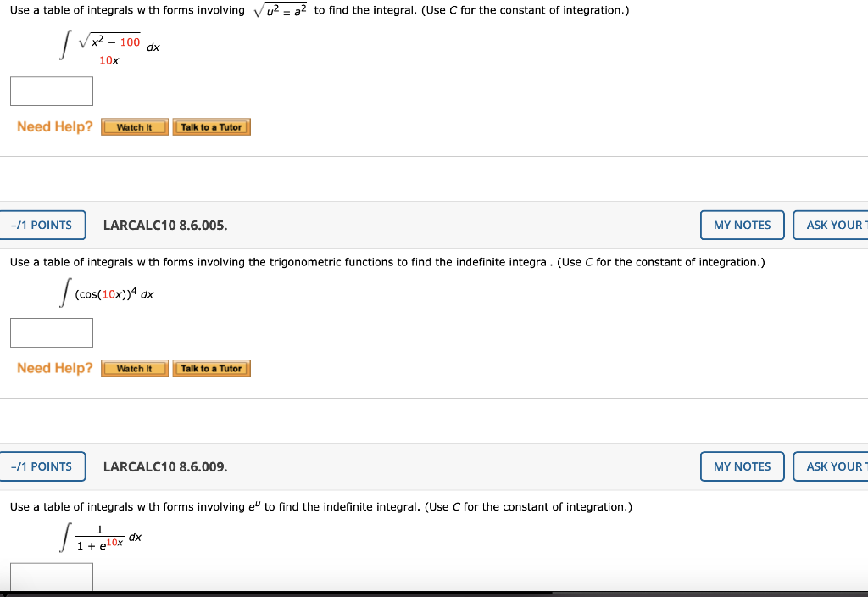The width and height of the screenshot is (868, 597).
Task: Open Watch It video for problem 8.6.005
Action: coord(134,368)
